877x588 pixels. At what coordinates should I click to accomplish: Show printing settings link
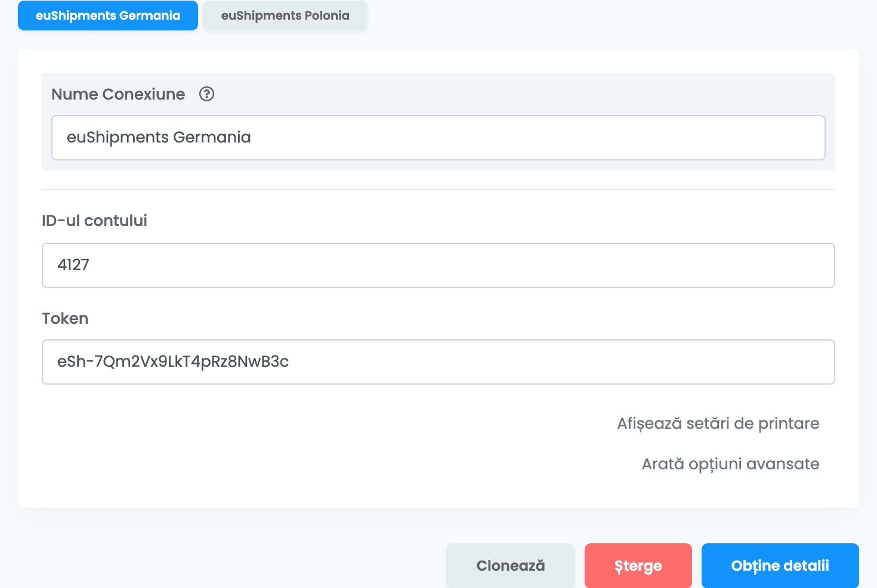tap(718, 423)
